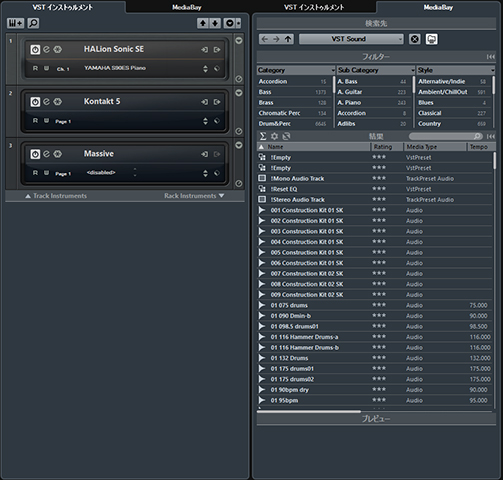
Task: Open YAMAHA S90ES Piano preset browser arrows
Action: 205,68
